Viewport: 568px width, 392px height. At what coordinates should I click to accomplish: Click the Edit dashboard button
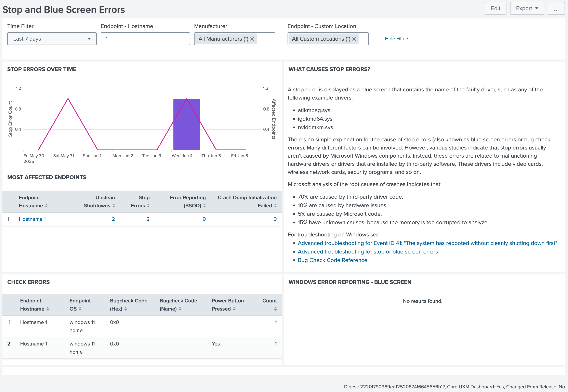pyautogui.click(x=495, y=8)
